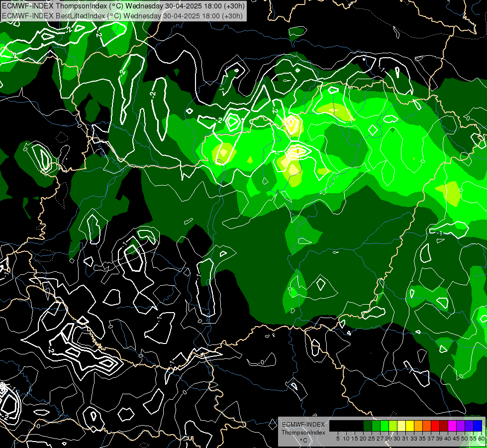Screen dimensions: 487x448
Task: Click the legend tick value 37
Action: [431, 439]
